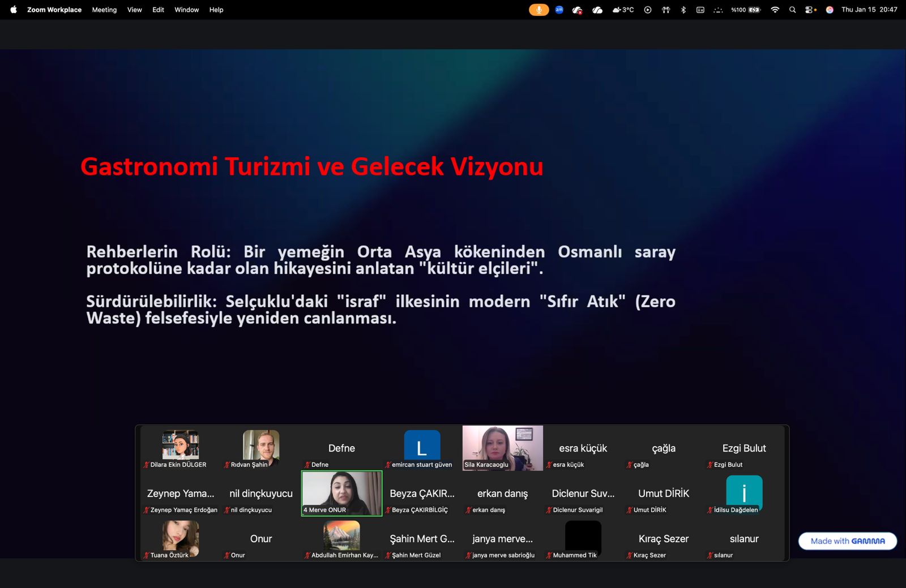Click the Made with Gamma button
The height and width of the screenshot is (588, 906).
(847, 541)
